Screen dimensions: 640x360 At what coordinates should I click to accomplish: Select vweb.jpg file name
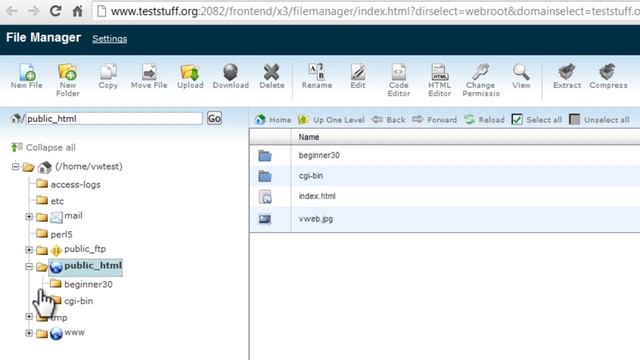click(x=316, y=219)
